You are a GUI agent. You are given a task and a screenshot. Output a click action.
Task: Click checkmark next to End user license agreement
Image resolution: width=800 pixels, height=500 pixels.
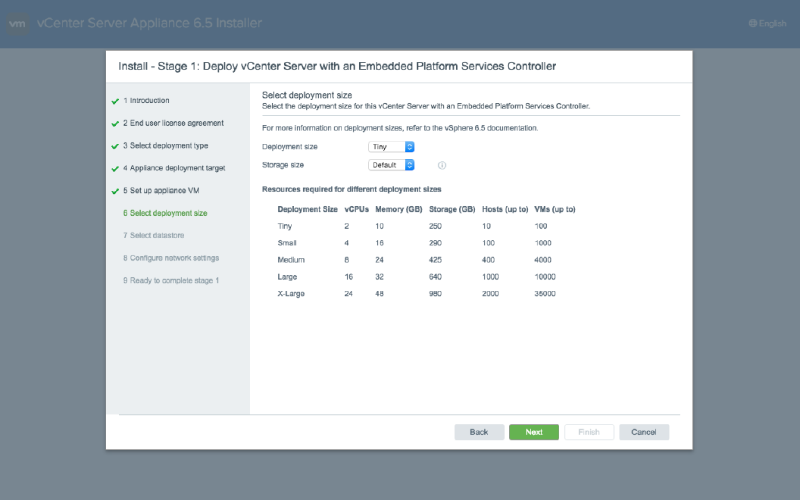click(116, 123)
